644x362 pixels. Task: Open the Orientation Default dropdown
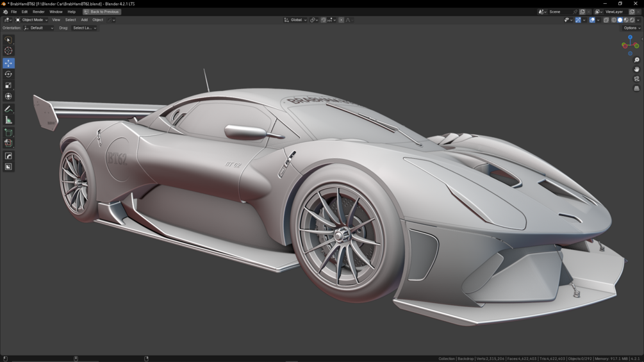point(38,28)
